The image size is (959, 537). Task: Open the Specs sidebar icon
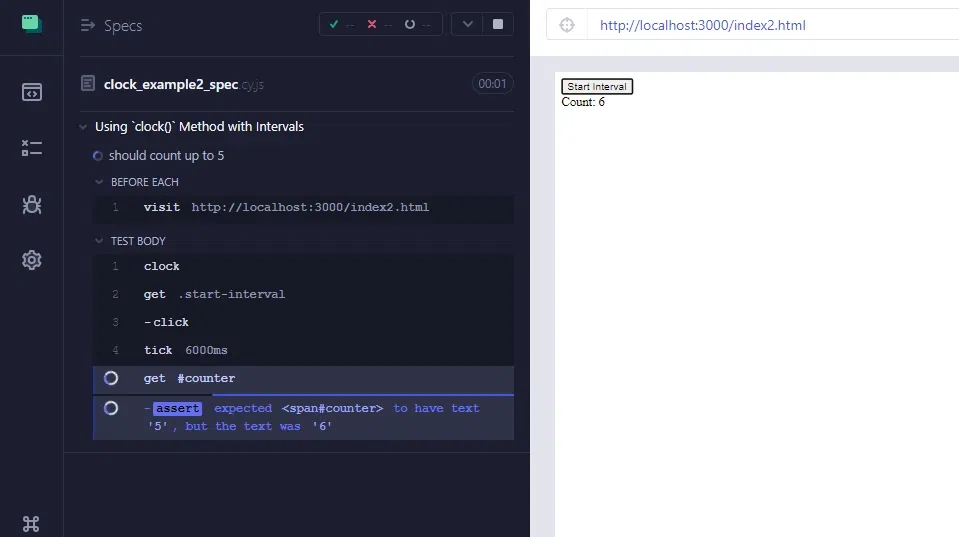click(x=32, y=92)
